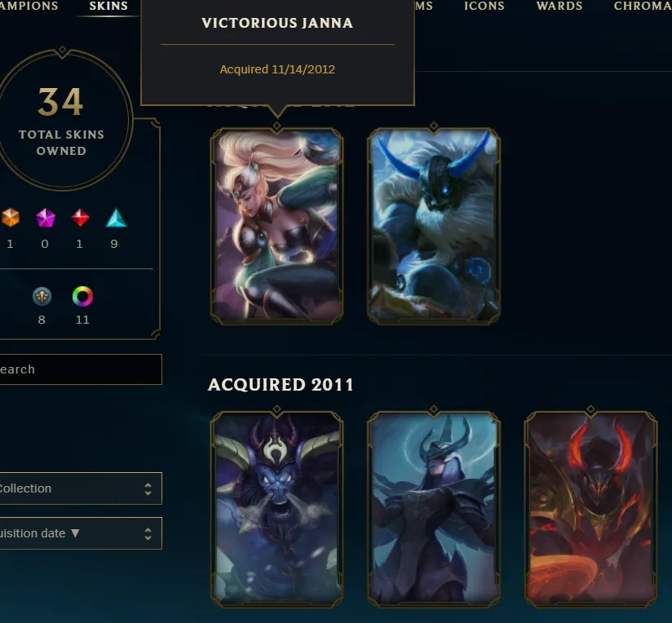Select the Victorious Janna skin card

click(x=276, y=226)
